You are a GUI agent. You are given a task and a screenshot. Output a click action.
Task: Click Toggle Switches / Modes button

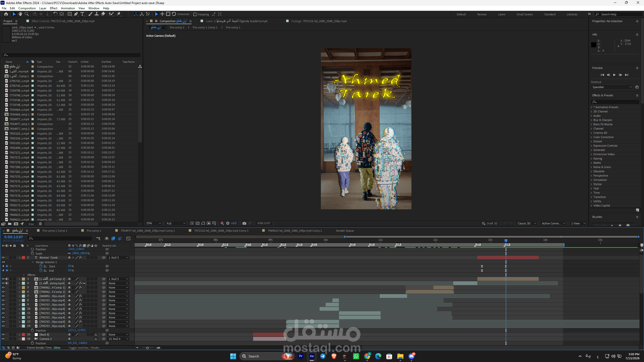[84, 348]
